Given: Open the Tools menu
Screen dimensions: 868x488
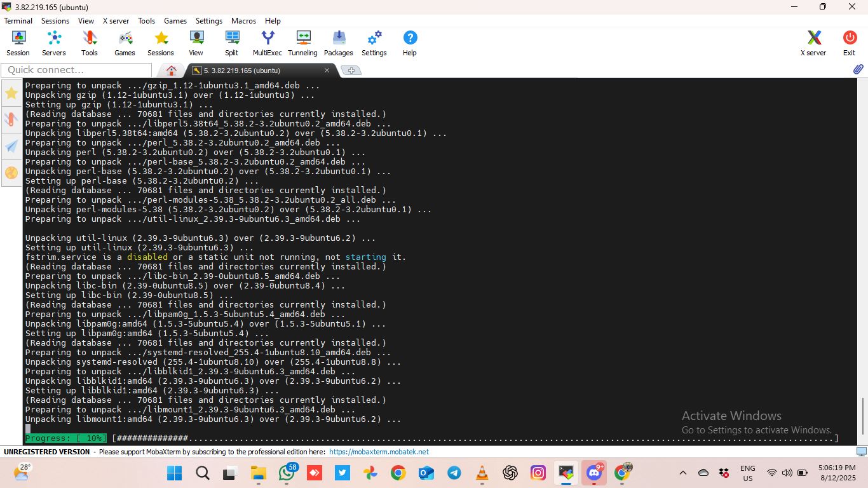Looking at the screenshot, I should 146,21.
